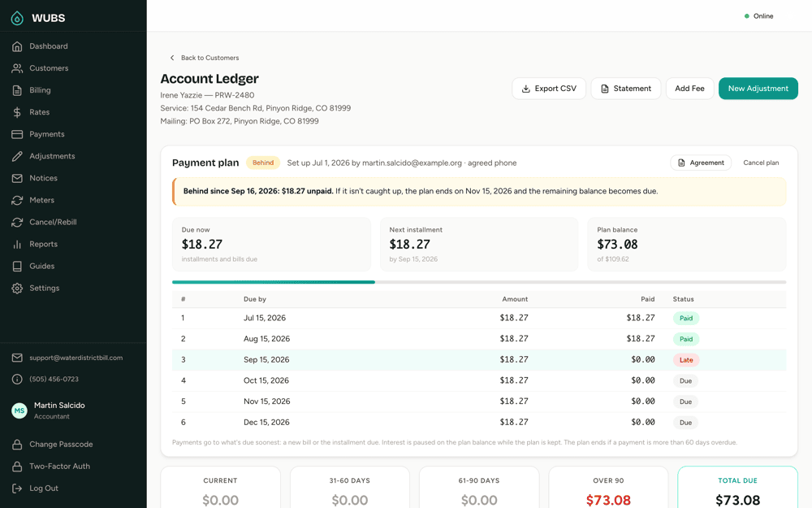Click the Export CSV button
The image size is (812, 508).
[549, 89]
